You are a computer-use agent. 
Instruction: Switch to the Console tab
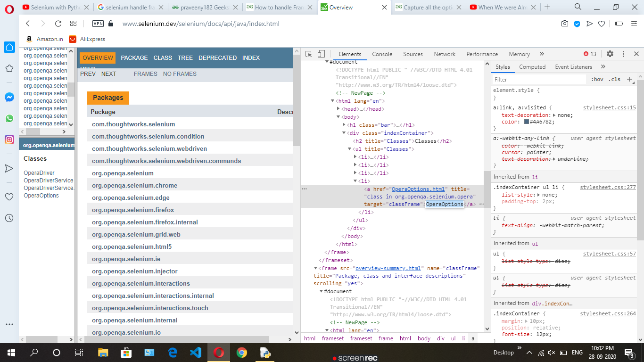pos(382,54)
